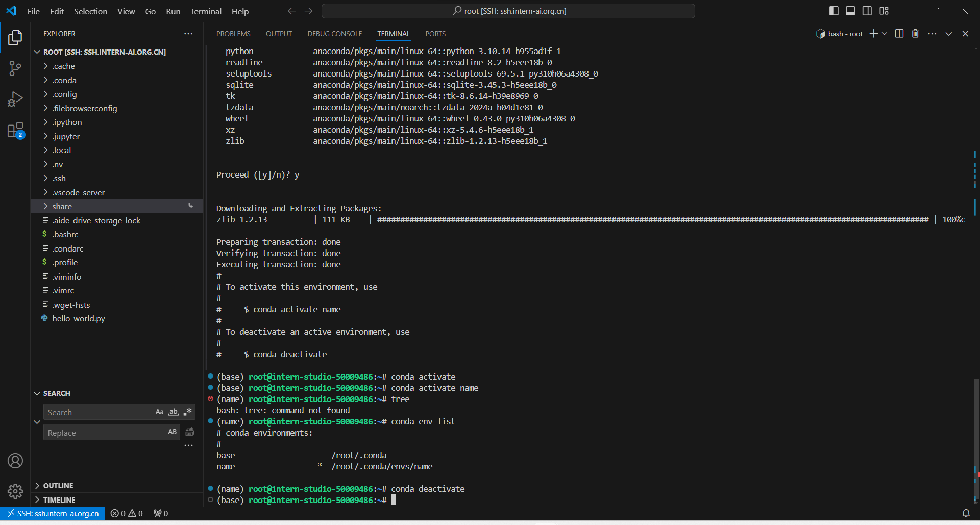Switch to the PORTS tab
This screenshot has height=525, width=980.
point(435,34)
